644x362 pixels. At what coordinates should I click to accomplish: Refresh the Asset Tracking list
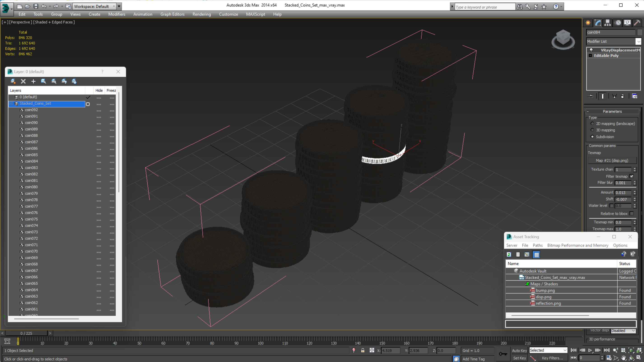coord(509,255)
